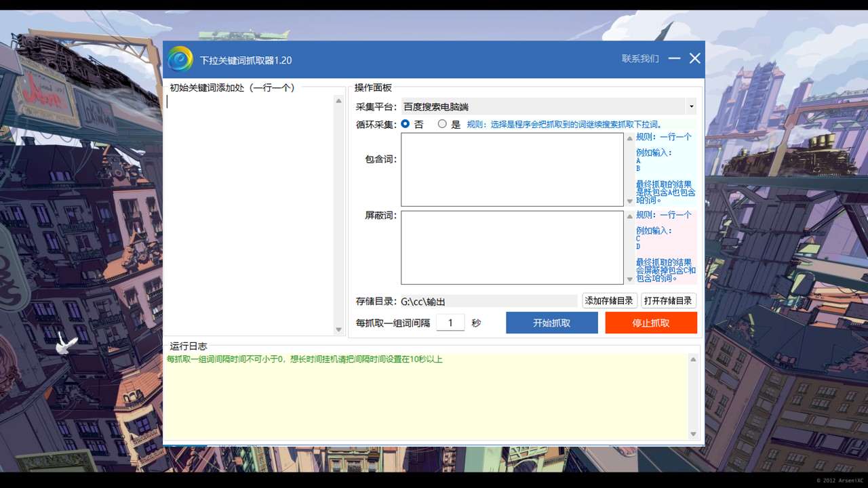Screen dimensions: 868x488
Task: Minimize the keyword grabber window
Action: pyautogui.click(x=674, y=58)
